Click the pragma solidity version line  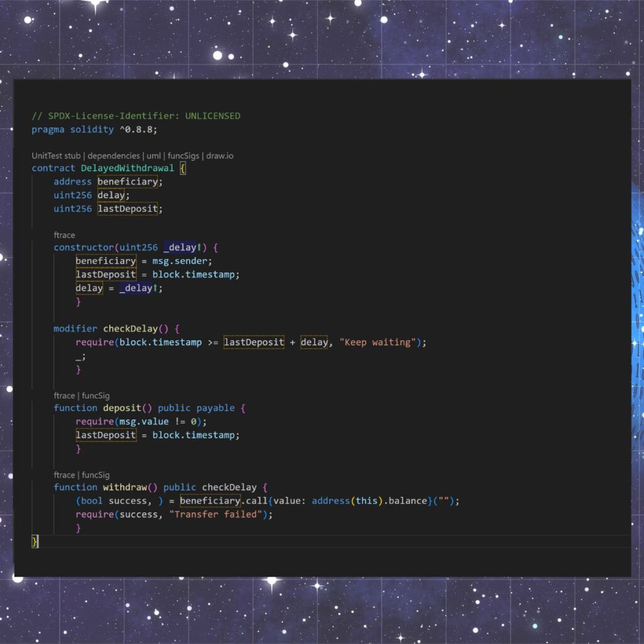coord(95,129)
